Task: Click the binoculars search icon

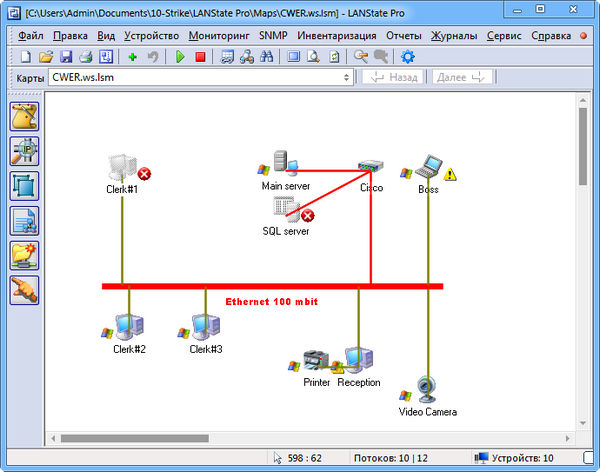Action: 267,57
